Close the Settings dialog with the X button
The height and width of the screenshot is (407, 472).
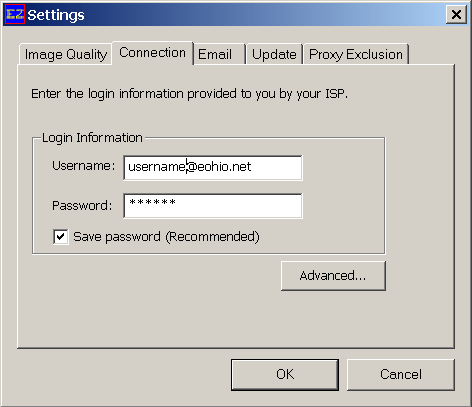click(456, 15)
